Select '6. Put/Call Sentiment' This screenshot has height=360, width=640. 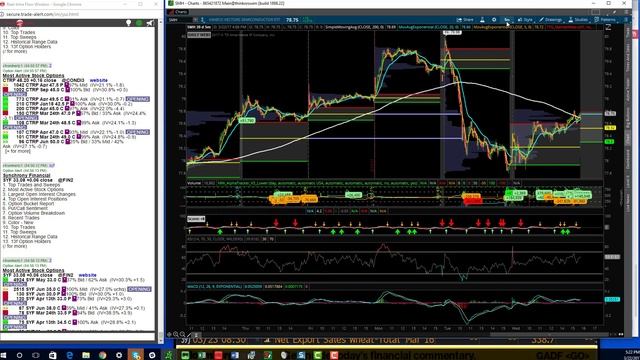(x=25, y=208)
